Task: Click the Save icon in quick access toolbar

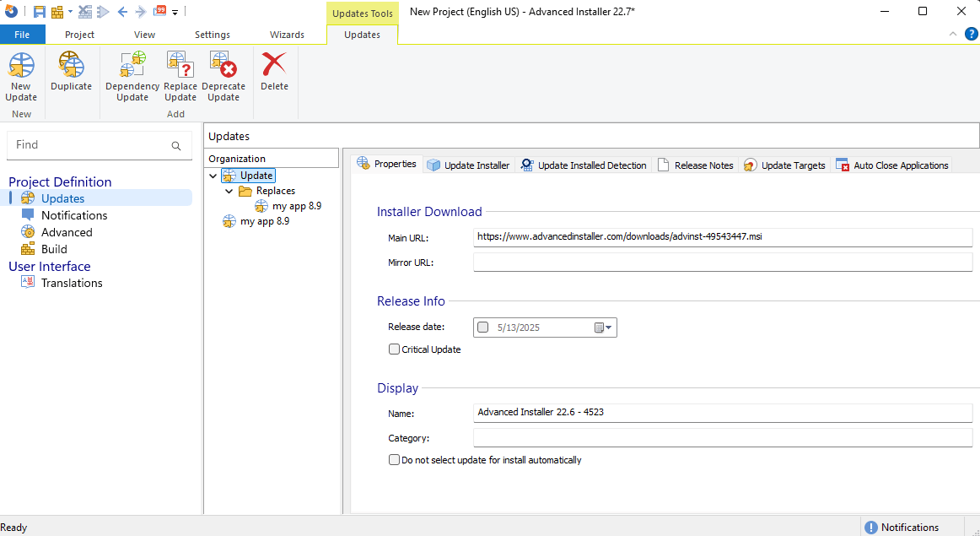Action: coord(40,12)
